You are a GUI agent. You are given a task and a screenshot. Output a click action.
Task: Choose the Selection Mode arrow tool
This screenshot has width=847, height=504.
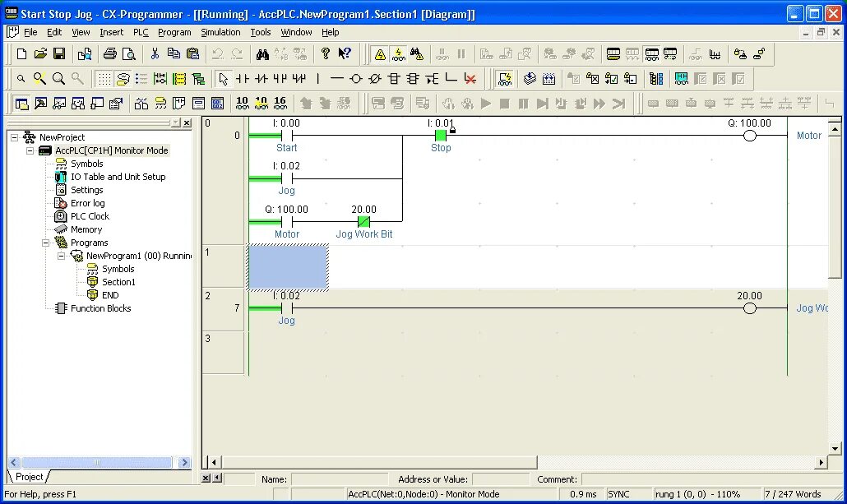click(x=223, y=79)
